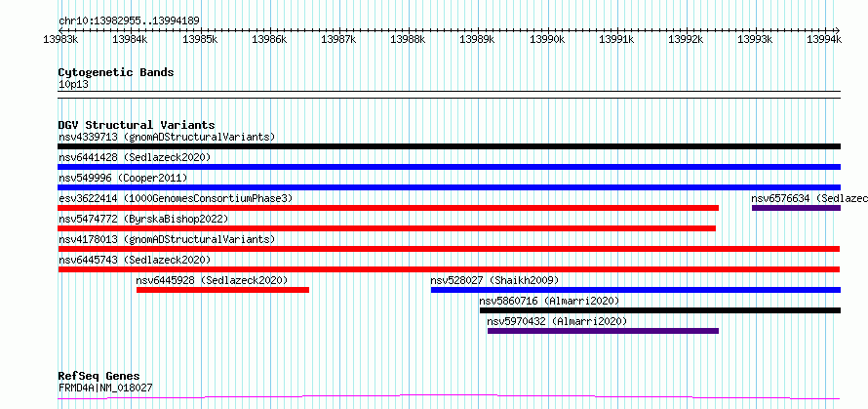This screenshot has width=868, height=409.
Task: Select the nsv5474772 (ByrskaBishop2022) label
Action: (143, 219)
